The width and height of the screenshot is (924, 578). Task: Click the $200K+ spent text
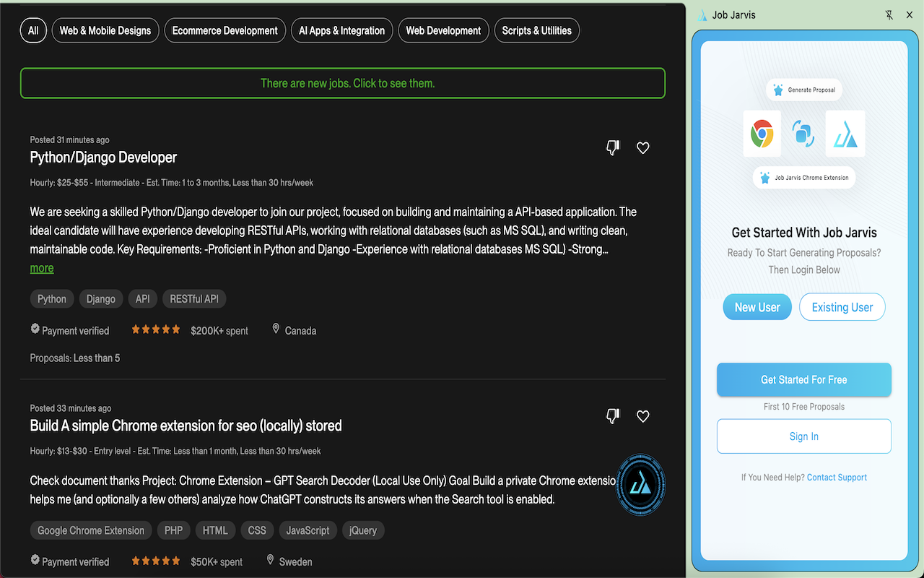tap(219, 330)
